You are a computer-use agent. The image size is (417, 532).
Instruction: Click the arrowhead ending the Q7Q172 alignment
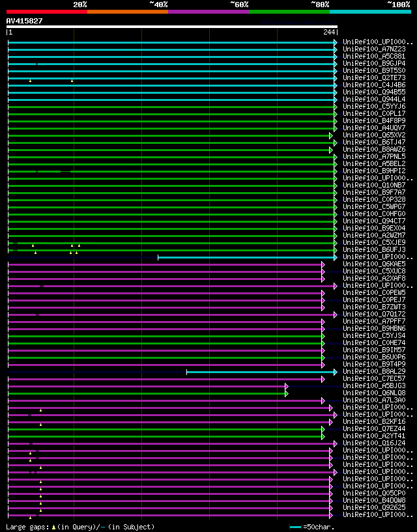[336, 315]
